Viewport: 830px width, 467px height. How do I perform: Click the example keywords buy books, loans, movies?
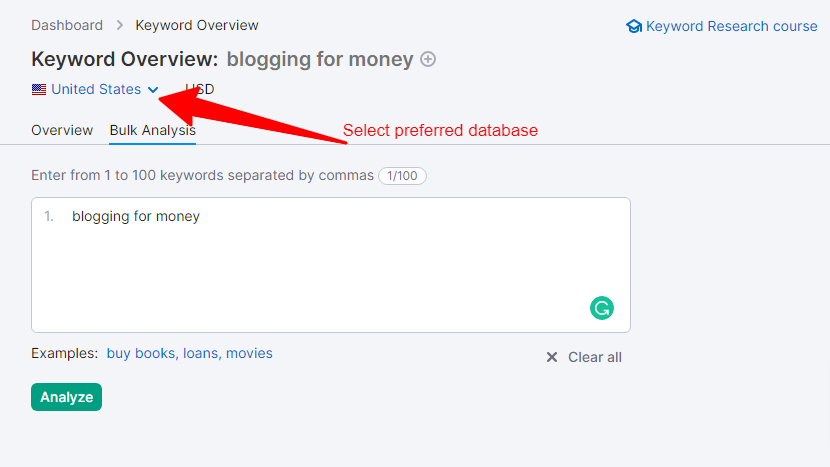click(190, 353)
